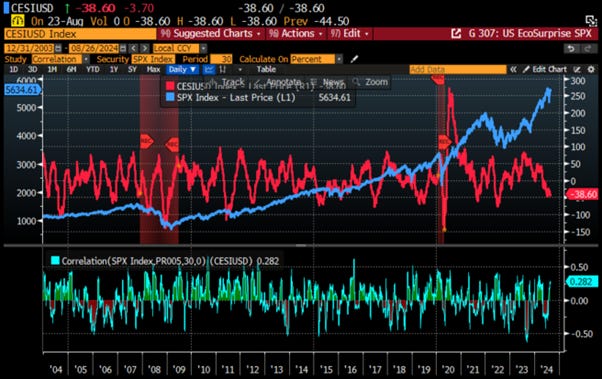Click the first REC marker in 2008 recession band

[x=147, y=141]
